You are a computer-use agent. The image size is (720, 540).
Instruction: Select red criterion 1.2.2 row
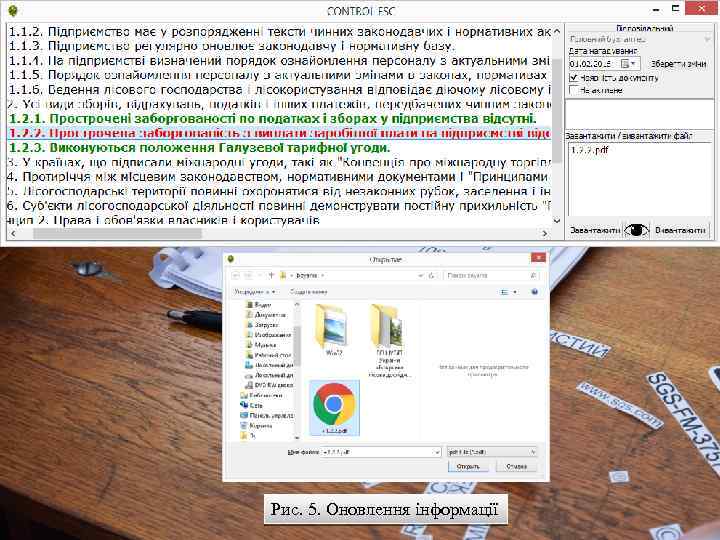point(279,133)
